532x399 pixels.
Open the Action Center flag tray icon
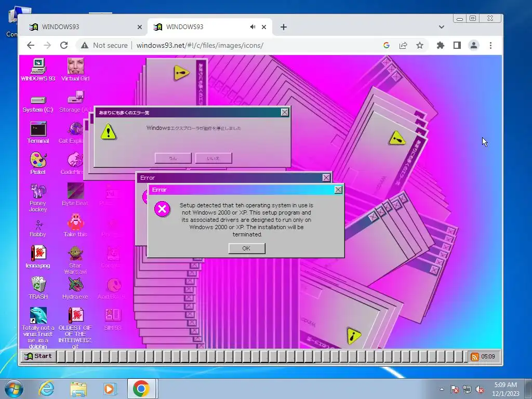click(x=455, y=390)
